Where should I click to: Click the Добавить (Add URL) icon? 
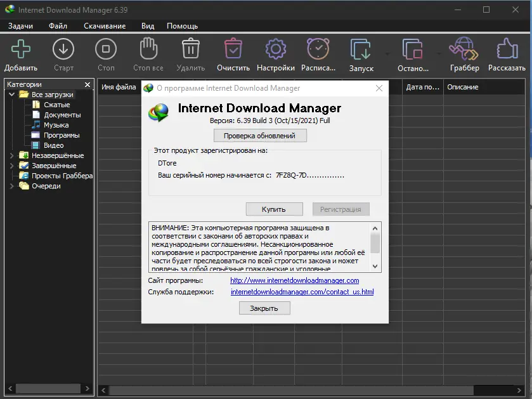pos(20,49)
